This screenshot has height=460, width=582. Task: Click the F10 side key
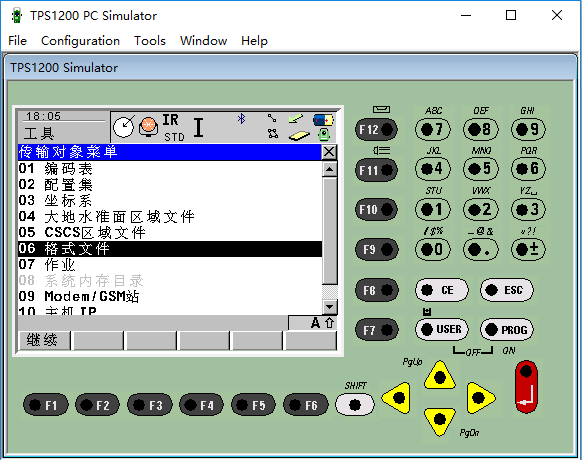pyautogui.click(x=377, y=209)
